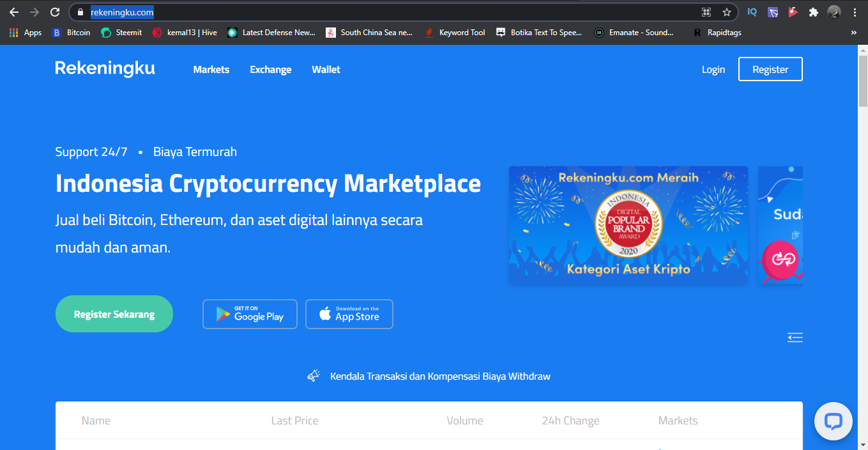Download the app from App Store
This screenshot has height=450, width=868.
point(349,314)
